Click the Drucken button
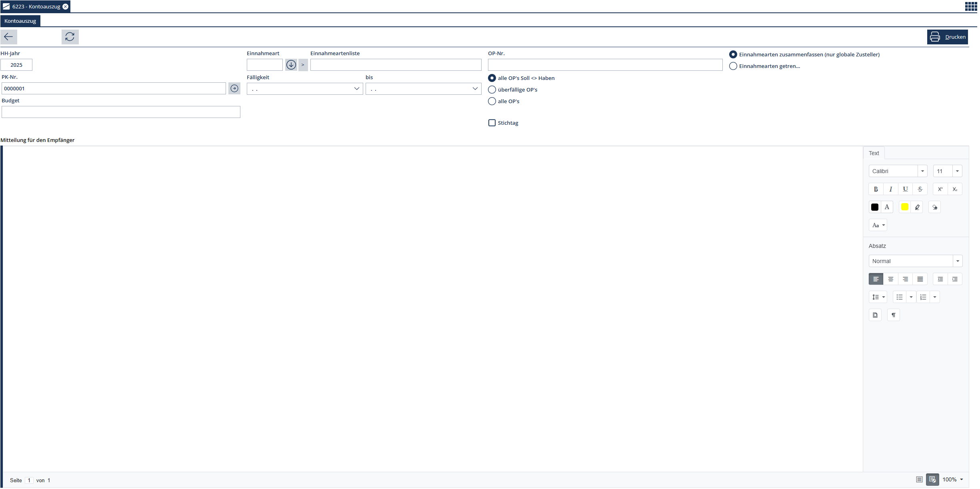The width and height of the screenshot is (980, 489). 947,37
